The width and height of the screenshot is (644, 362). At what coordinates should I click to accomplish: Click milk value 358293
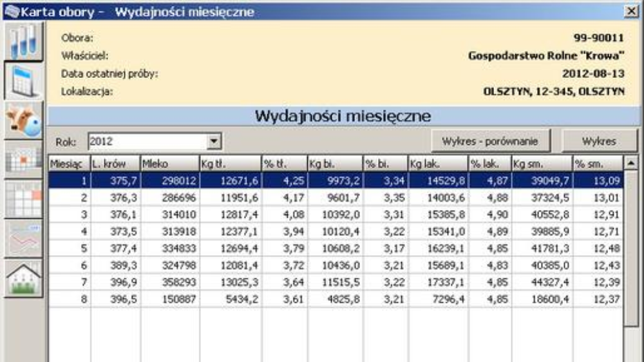click(170, 282)
